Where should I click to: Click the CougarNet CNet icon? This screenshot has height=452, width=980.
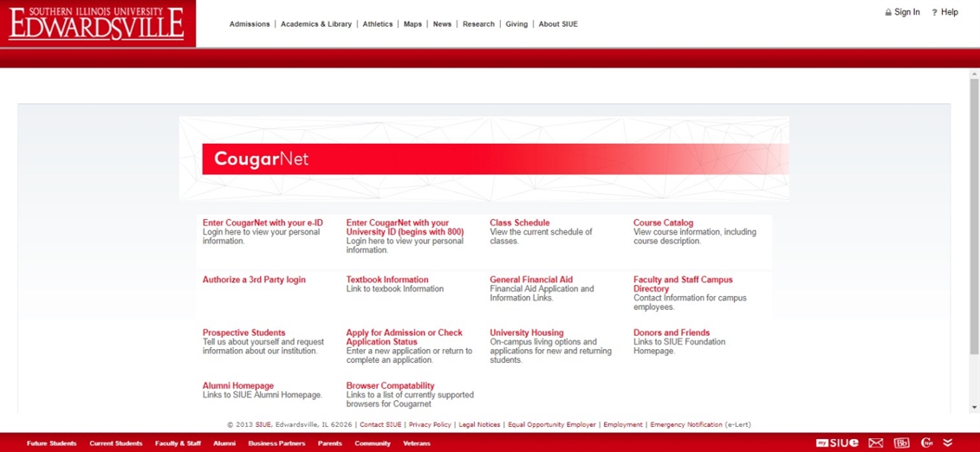926,442
